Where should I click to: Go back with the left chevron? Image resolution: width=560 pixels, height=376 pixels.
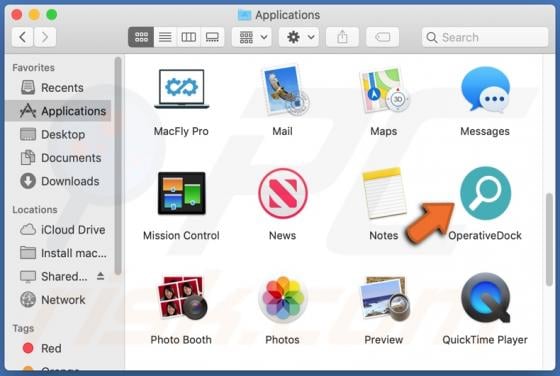[x=22, y=37]
